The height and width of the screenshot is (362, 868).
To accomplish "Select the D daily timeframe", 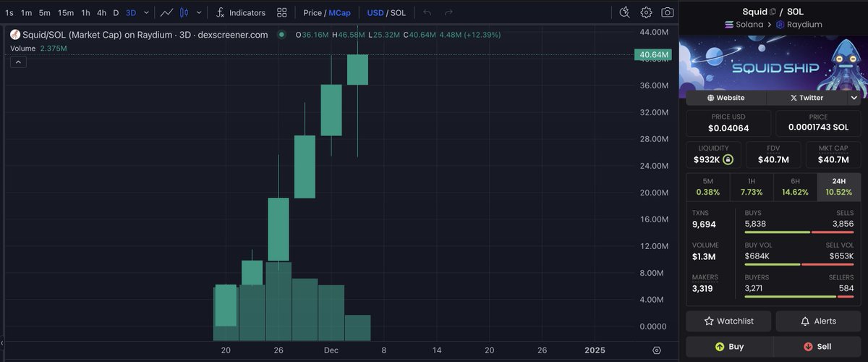I will tap(116, 13).
